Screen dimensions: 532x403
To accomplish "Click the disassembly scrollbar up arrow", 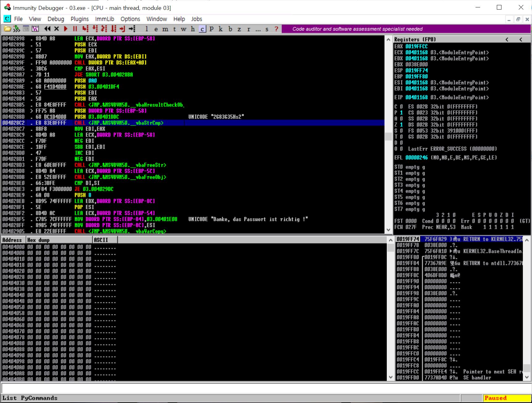I will click(389, 40).
